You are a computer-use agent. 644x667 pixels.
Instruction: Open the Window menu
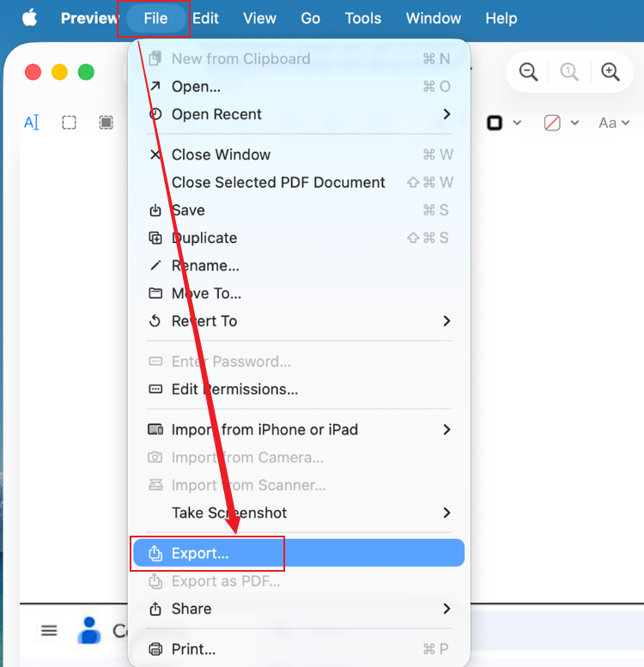(434, 18)
